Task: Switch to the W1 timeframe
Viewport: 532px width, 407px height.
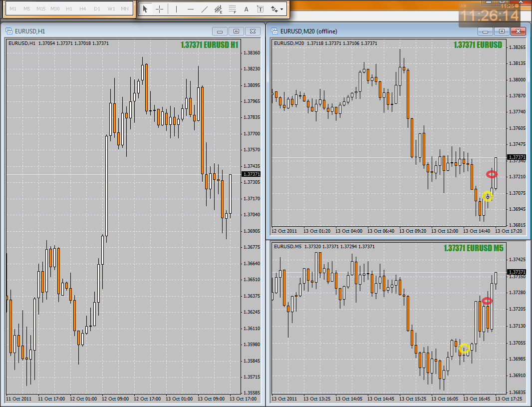Action: [111, 9]
